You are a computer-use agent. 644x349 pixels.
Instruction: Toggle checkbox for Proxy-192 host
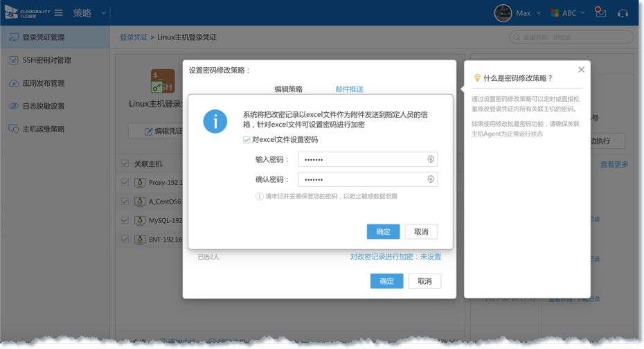coord(125,182)
